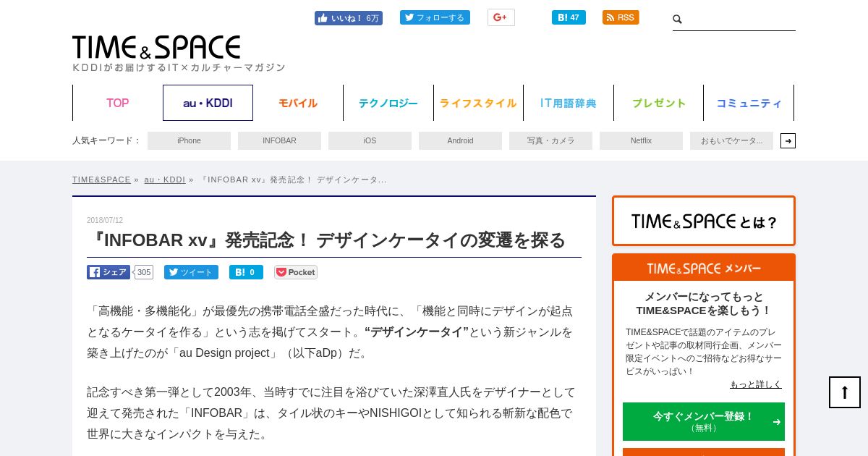Open the IT用語辞典 navigation tab
The height and width of the screenshot is (456, 868).
(569, 103)
